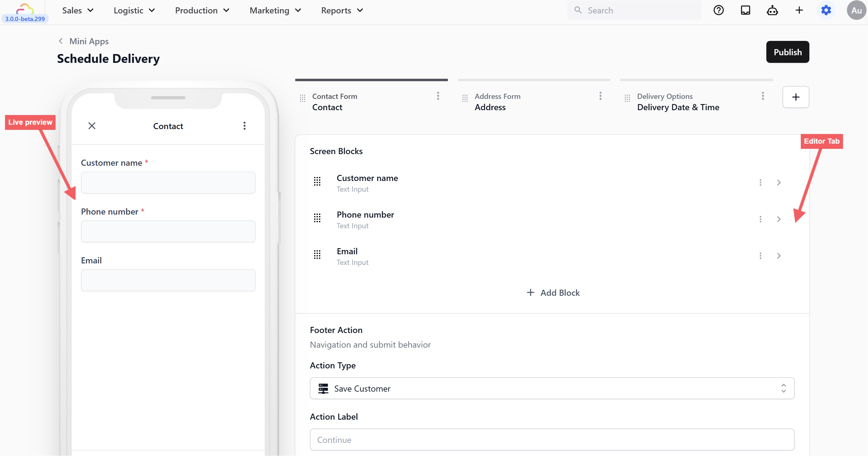Viewport: 868px width, 456px height.
Task: Open the robot assistant icon
Action: (x=772, y=10)
